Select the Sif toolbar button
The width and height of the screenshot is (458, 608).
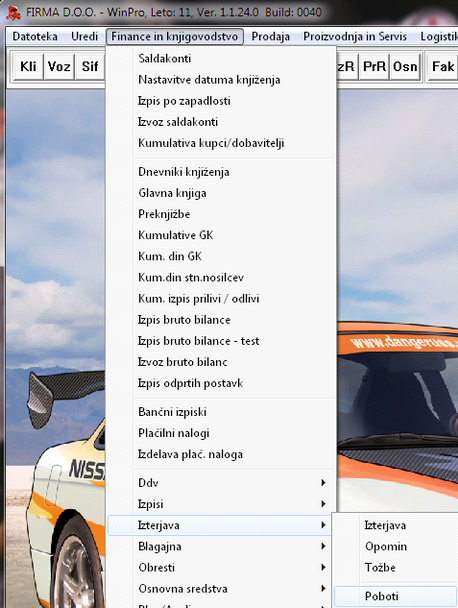point(90,67)
